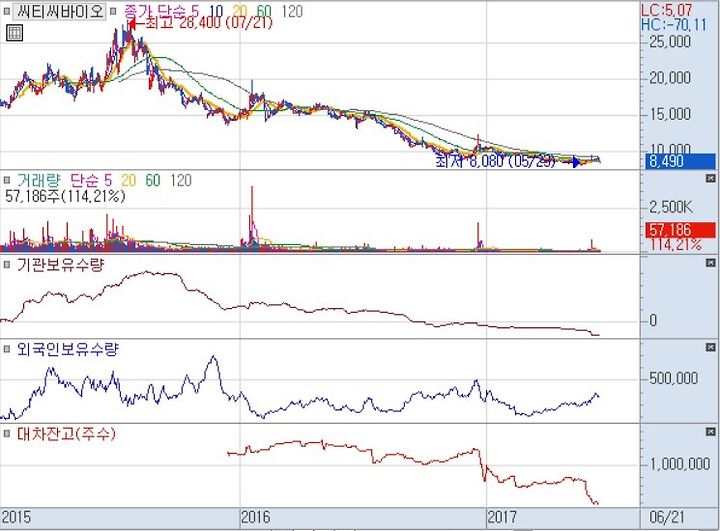Click the 2015 label on time axis
This screenshot has width=720, height=531.
point(16,517)
